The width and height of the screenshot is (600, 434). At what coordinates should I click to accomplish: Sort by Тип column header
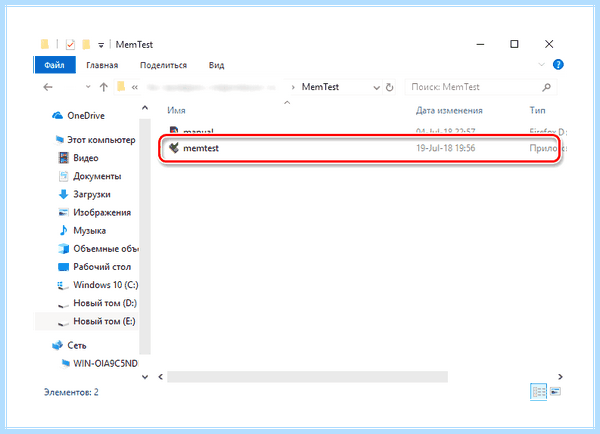(537, 110)
